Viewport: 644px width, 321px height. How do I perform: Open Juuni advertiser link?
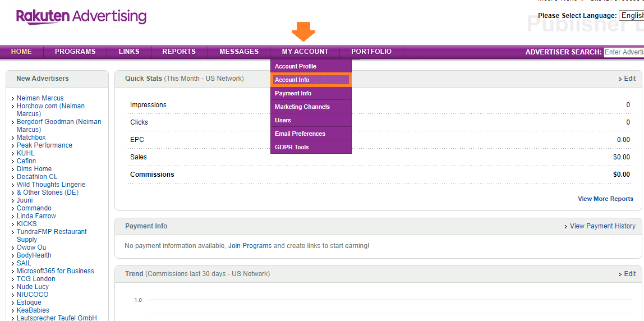[25, 200]
